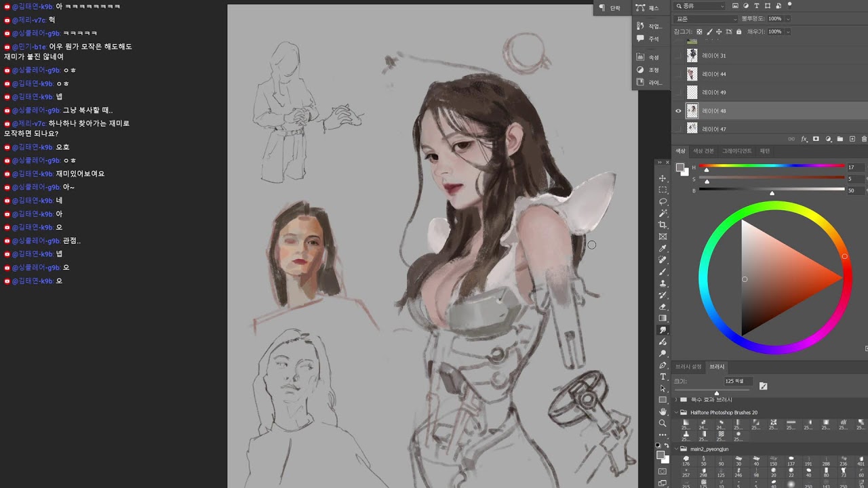Select the Eraser tool
The width and height of the screenshot is (868, 488).
pos(663,306)
